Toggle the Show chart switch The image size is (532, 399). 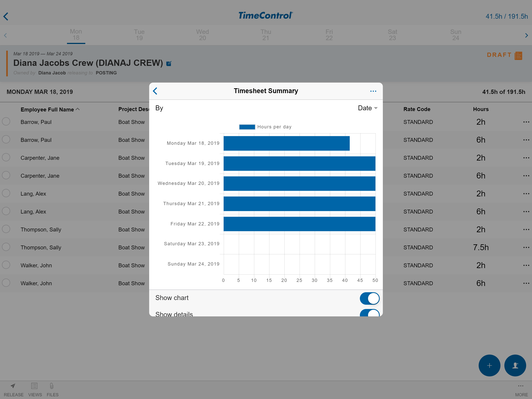pos(369,298)
